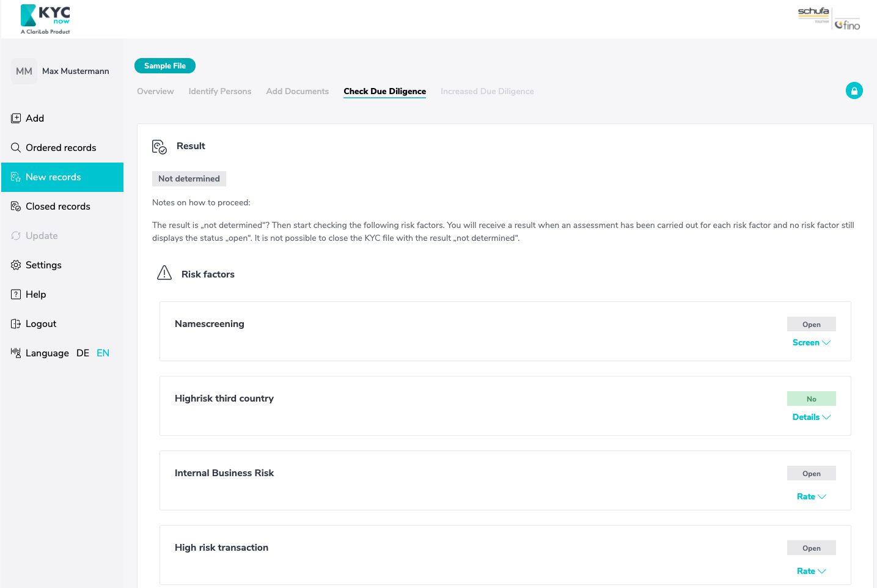
Task: Click the Highrisk third country heading
Action: 224,399
